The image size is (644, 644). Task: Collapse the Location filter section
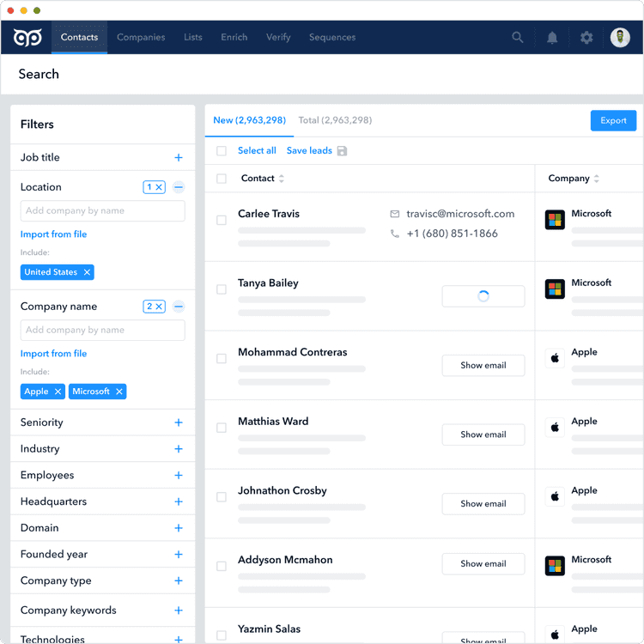click(179, 187)
